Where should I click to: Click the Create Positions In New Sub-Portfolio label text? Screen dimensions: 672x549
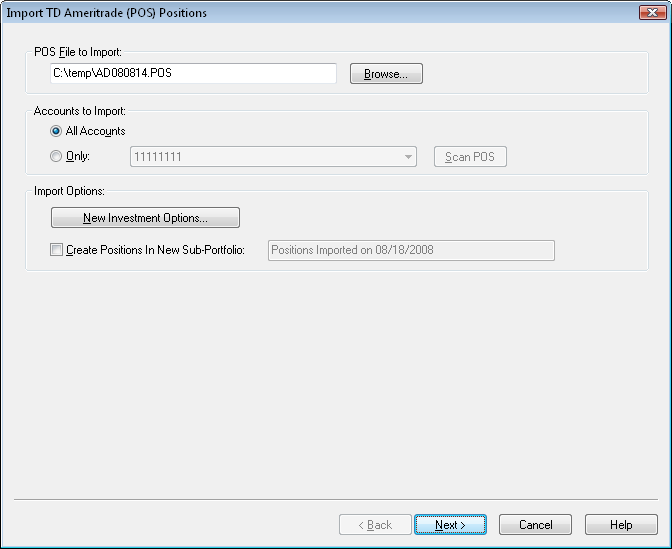click(155, 250)
